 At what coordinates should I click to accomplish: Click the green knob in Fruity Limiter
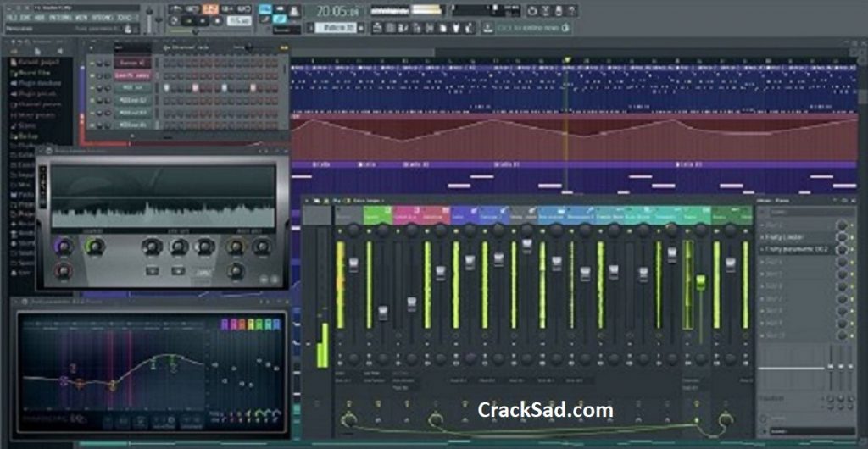click(95, 246)
